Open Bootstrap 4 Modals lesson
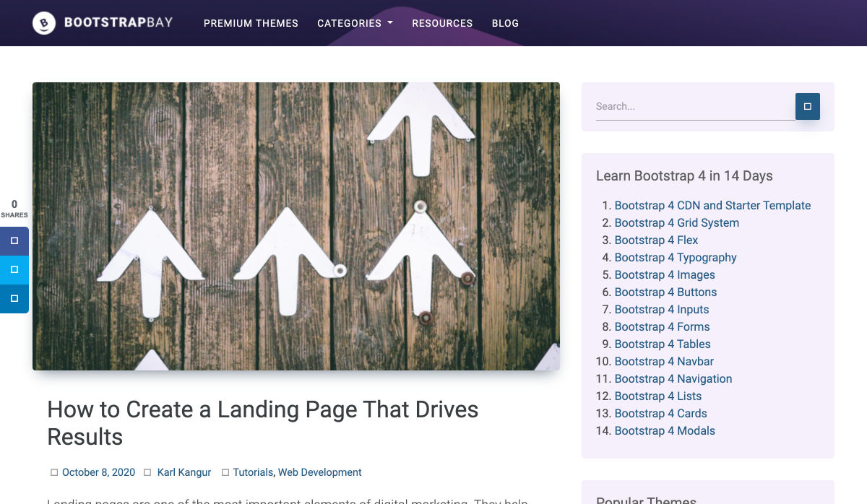This screenshot has height=504, width=867. pyautogui.click(x=665, y=431)
